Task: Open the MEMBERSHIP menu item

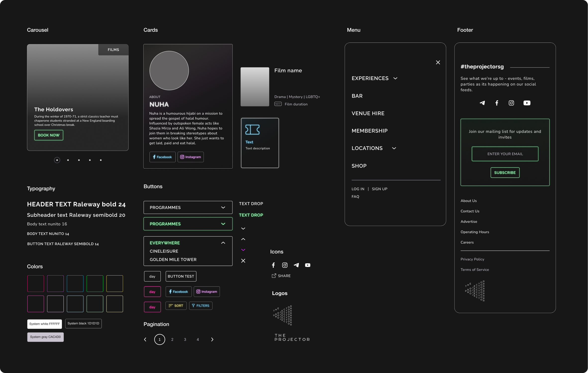Action: pos(369,131)
